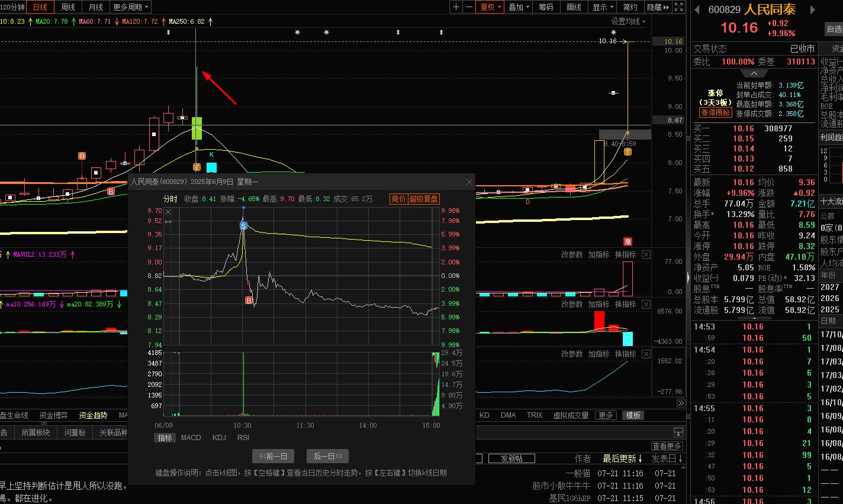Click 换指标 in the MAVOL sub-panel
The width and height of the screenshot is (843, 504).
(x=625, y=254)
